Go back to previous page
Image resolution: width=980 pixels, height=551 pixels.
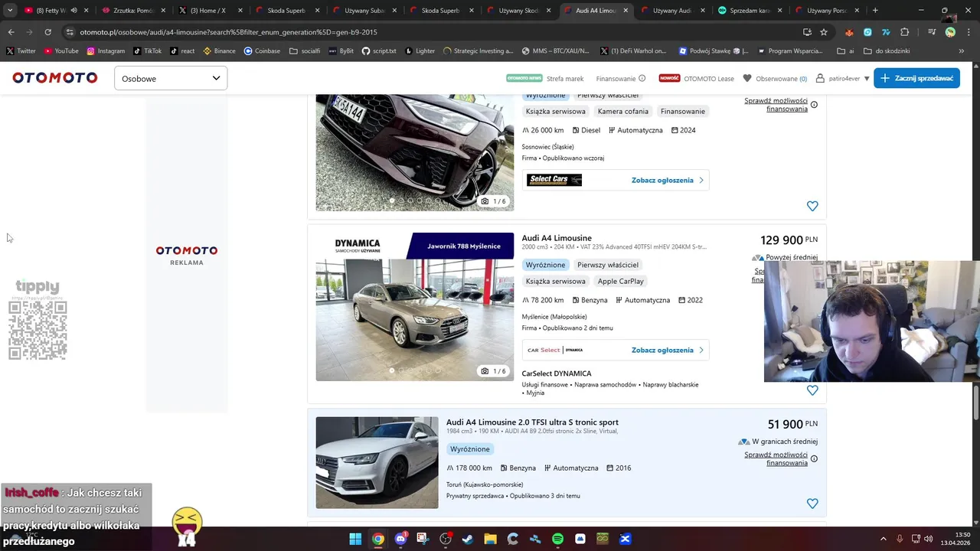point(11,32)
